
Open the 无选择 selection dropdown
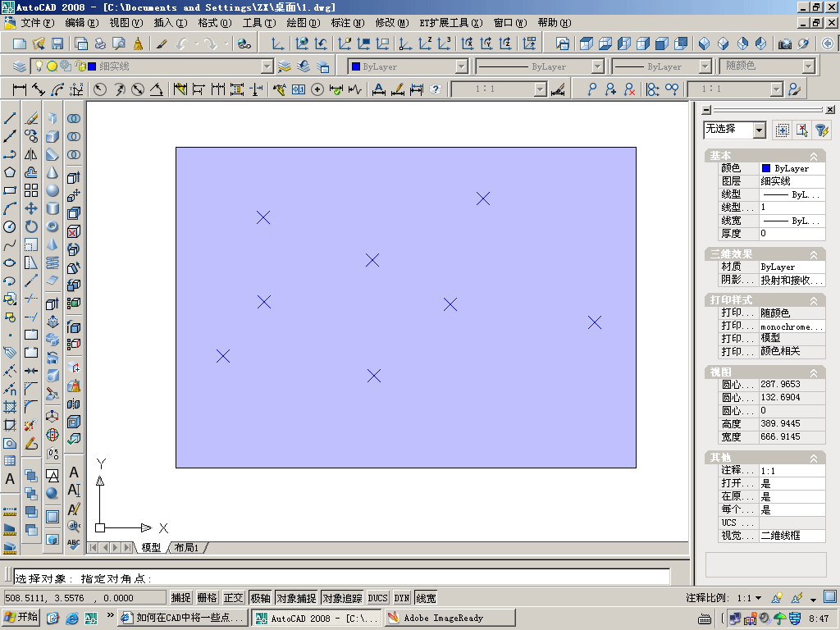pyautogui.click(x=759, y=130)
